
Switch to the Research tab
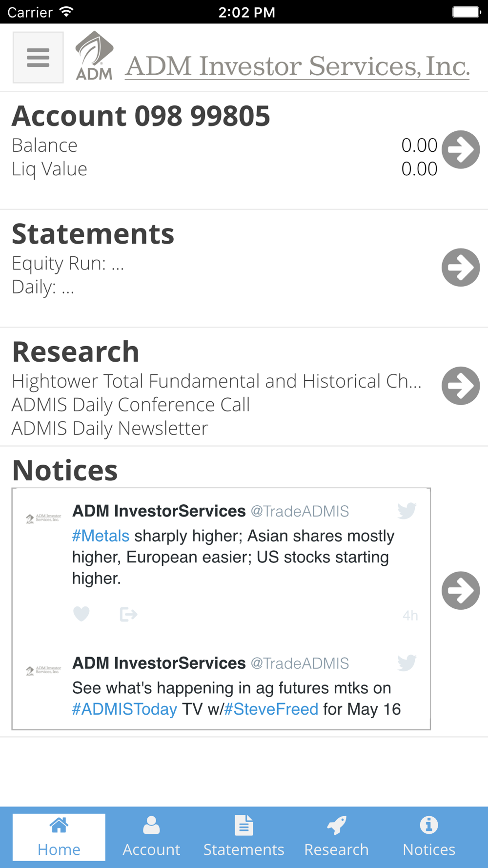click(x=337, y=837)
